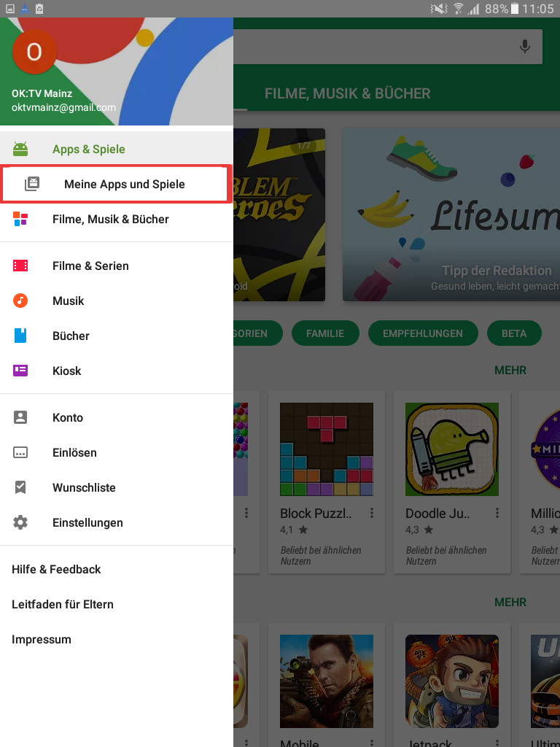Choose Einlösen from the drawer
Image resolution: width=560 pixels, height=747 pixels.
point(117,452)
